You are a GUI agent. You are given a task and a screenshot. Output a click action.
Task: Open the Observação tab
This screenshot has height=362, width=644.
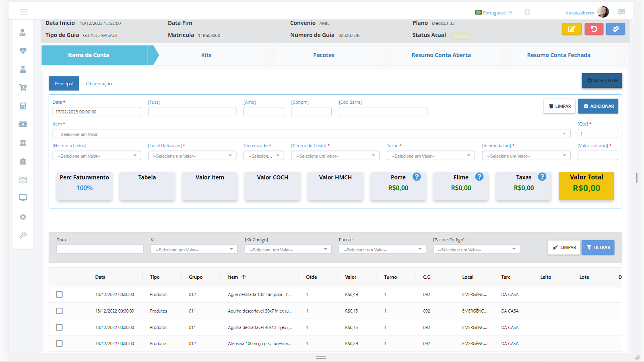(x=99, y=84)
